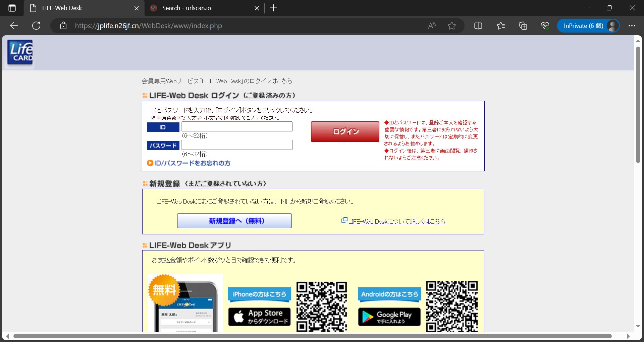Click the red ログイン button
The image size is (644, 342).
tap(345, 131)
